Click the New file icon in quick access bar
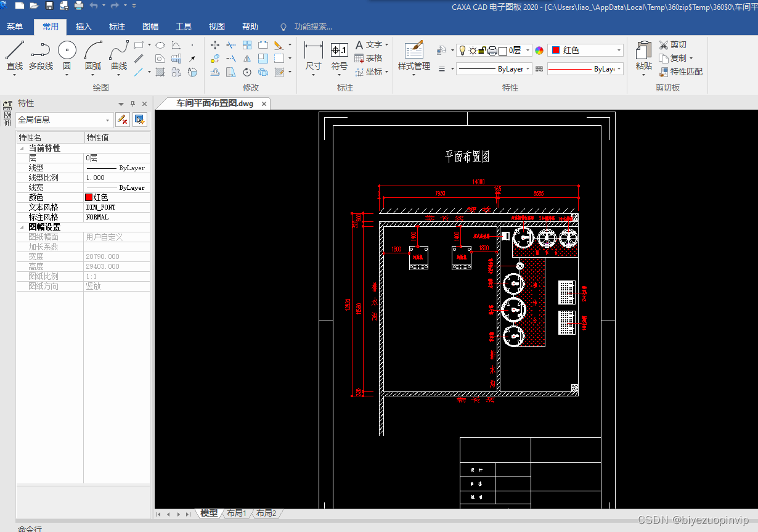This screenshot has height=532, width=758. (x=20, y=6)
